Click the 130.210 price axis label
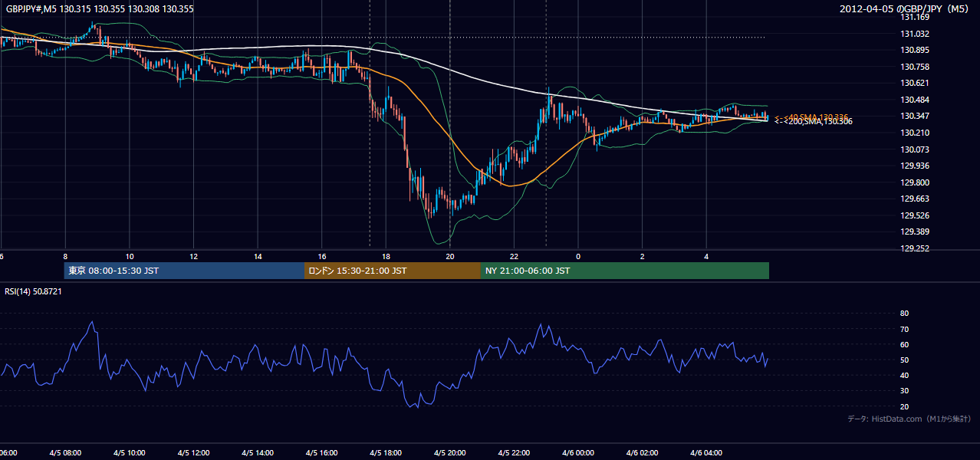Image resolution: width=980 pixels, height=460 pixels. point(916,133)
